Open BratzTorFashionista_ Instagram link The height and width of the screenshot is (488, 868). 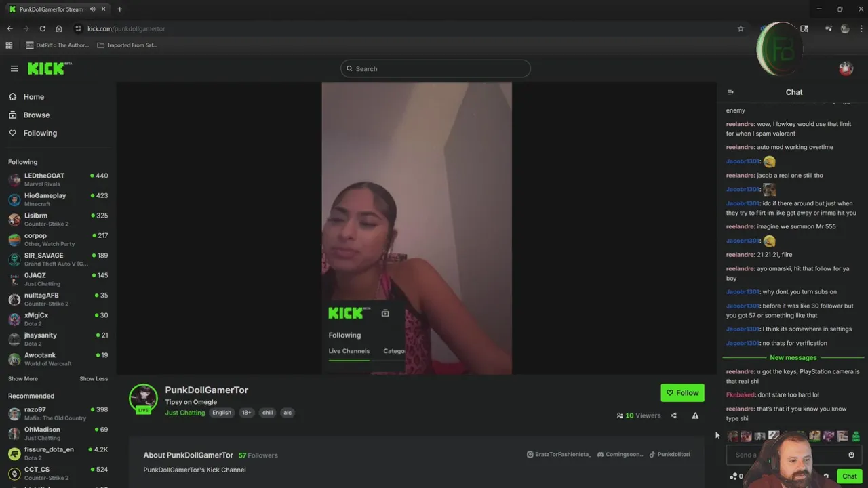[x=559, y=455]
